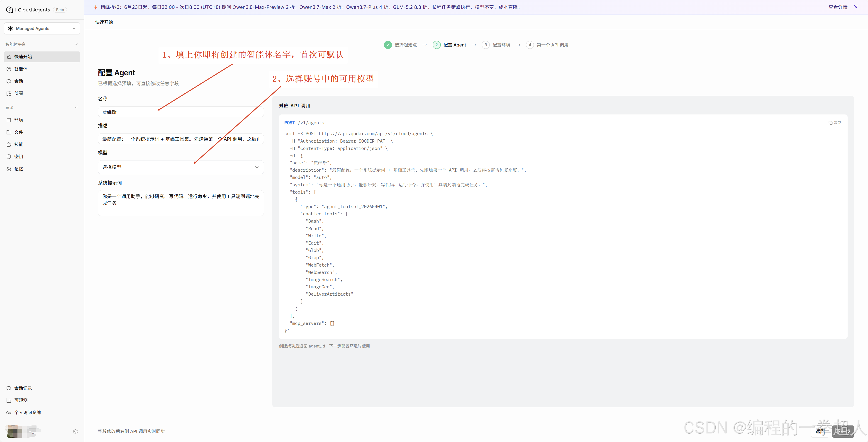Click POST /v1/agents endpoint text
This screenshot has height=442, width=868.
pos(304,123)
